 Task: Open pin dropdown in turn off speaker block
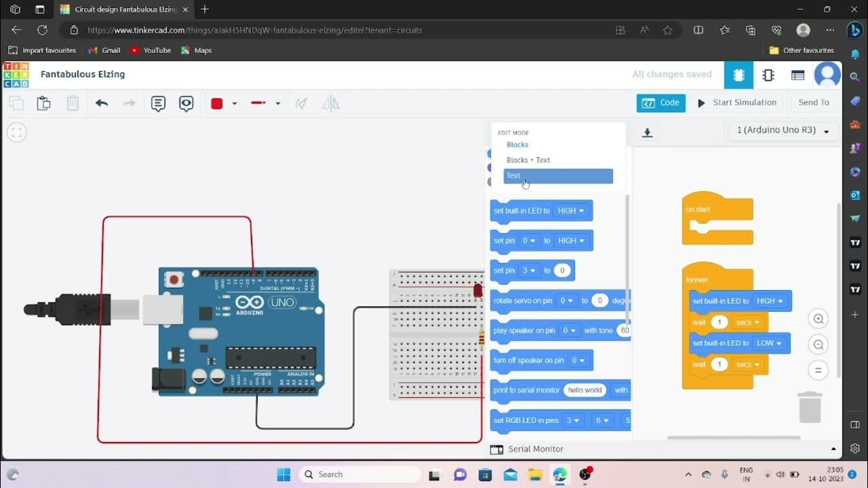tap(578, 361)
